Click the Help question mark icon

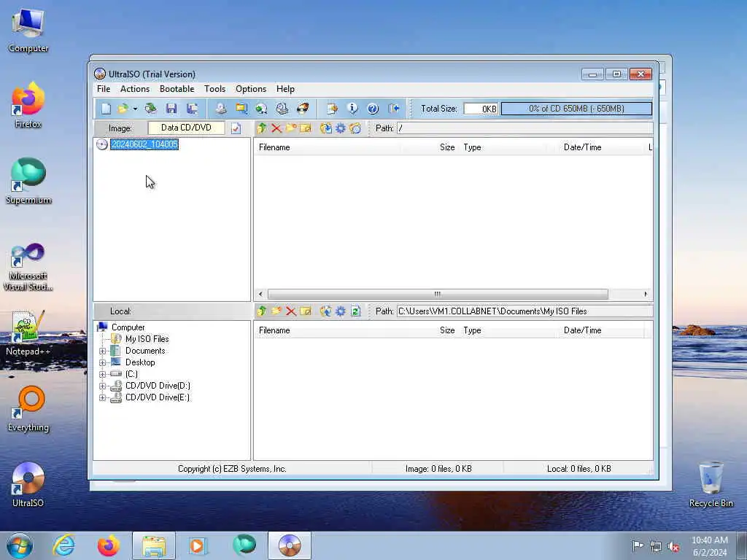[x=373, y=109]
